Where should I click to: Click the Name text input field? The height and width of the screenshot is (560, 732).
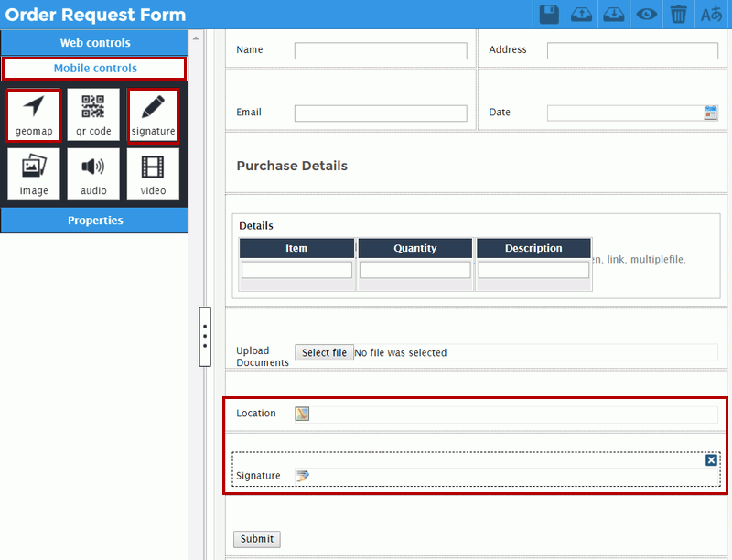pos(381,51)
